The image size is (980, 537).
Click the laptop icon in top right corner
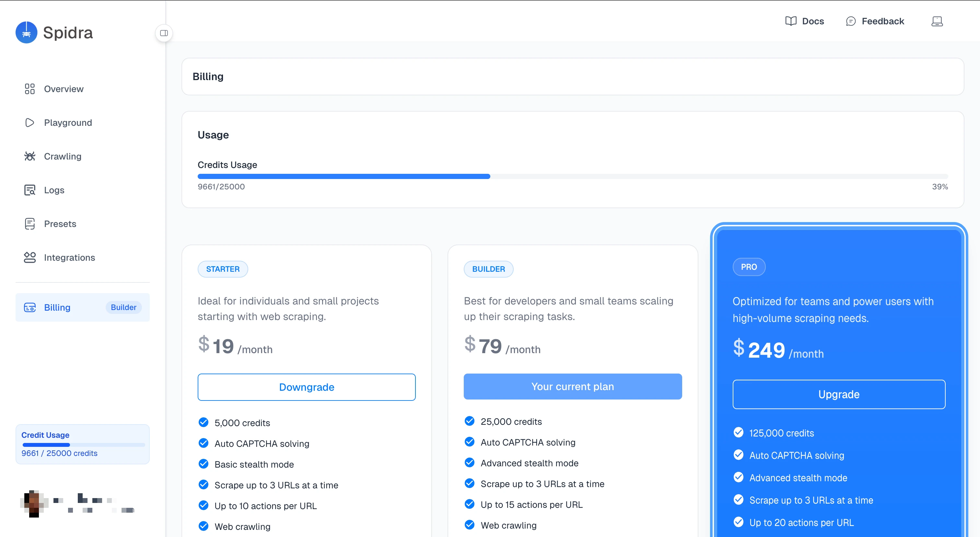point(937,21)
